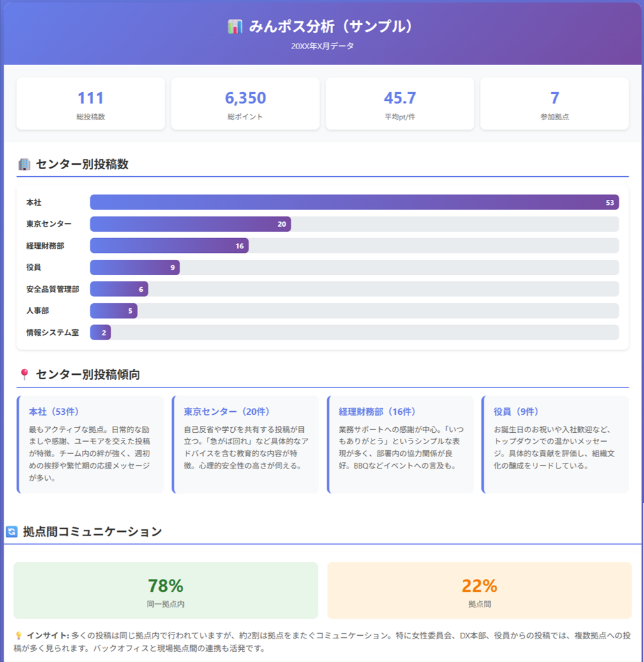Select the 22% 拠点間 panel
This screenshot has height=662, width=644.
coord(479,589)
